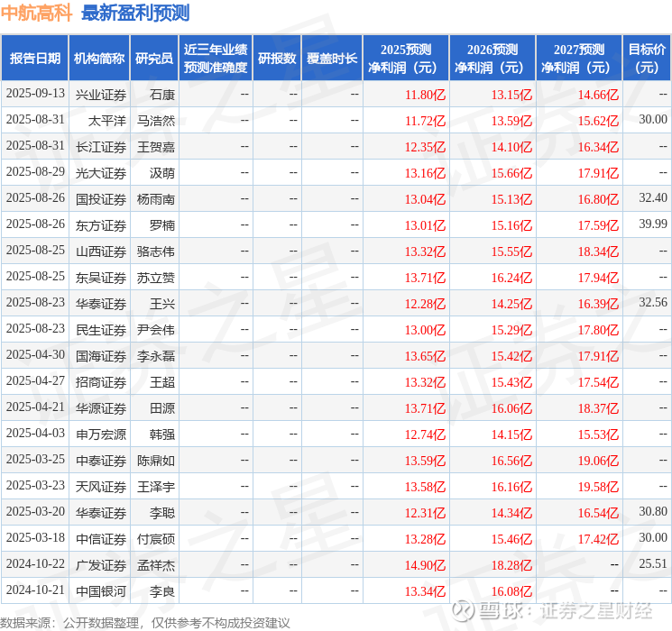Click the 机构简称 column header
The height and width of the screenshot is (631, 672).
point(99,59)
